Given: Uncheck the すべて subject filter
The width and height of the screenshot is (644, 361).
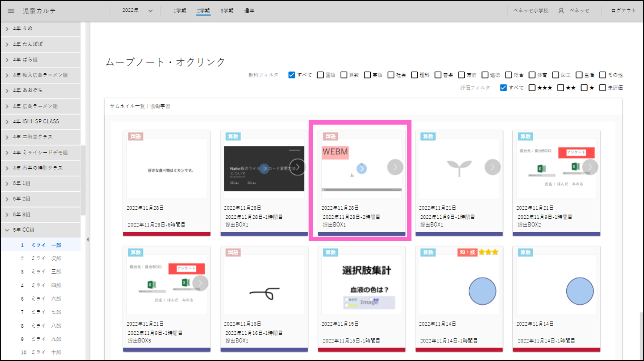Looking at the screenshot, I should [292, 75].
